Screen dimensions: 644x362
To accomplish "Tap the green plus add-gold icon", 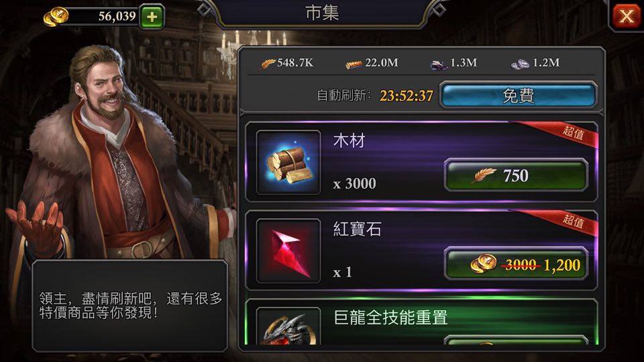I will 152,16.
